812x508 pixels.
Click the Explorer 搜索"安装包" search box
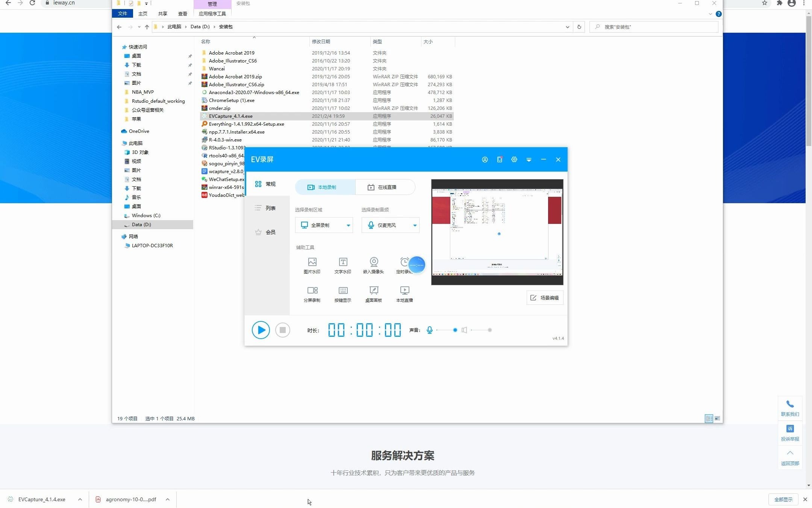pos(654,27)
